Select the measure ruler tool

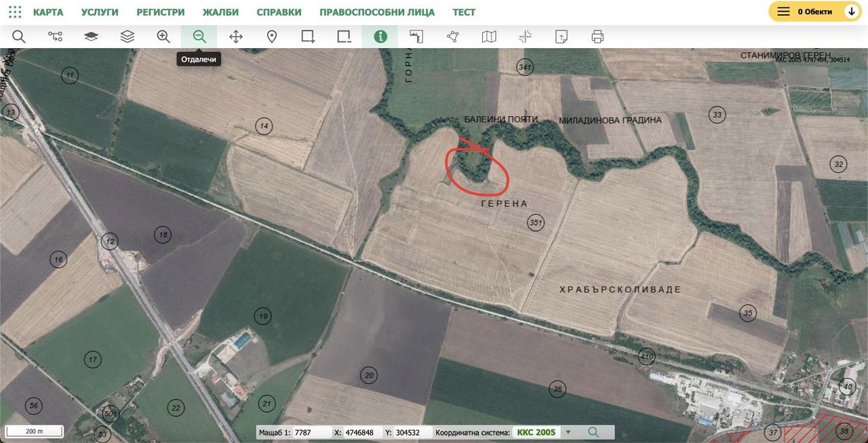(416, 37)
